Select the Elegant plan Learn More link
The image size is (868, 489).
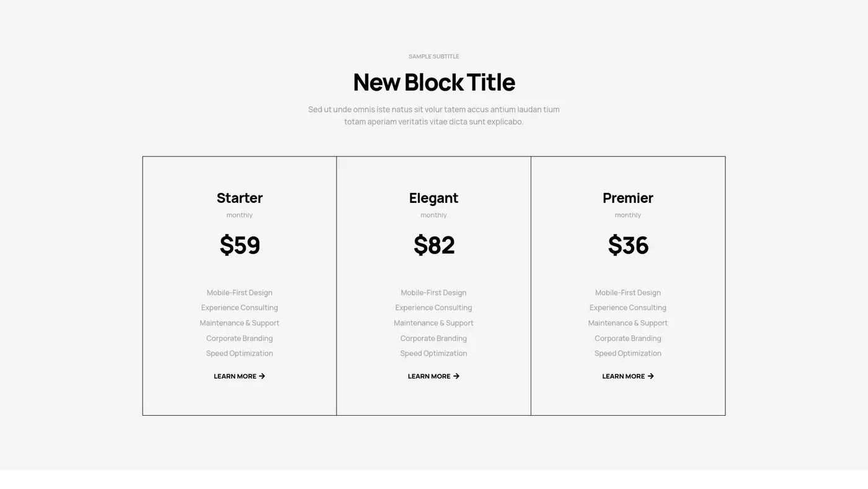click(x=429, y=375)
